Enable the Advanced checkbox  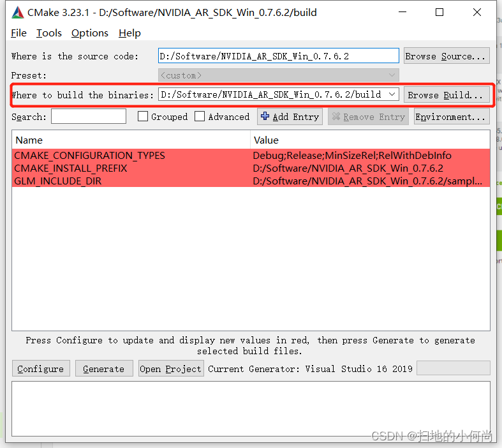click(x=200, y=116)
